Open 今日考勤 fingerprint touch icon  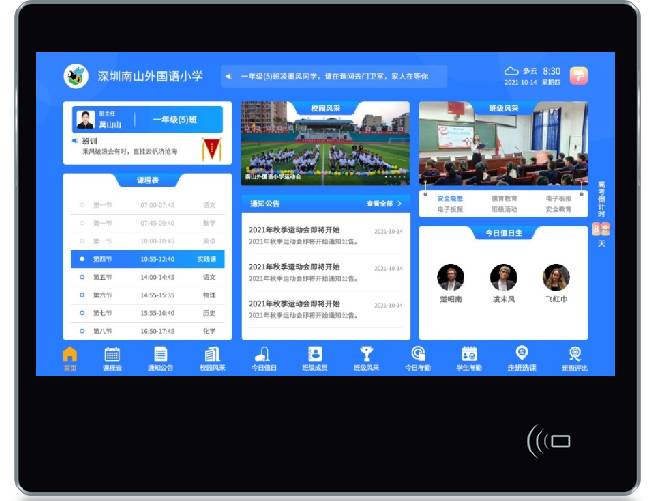point(418,354)
